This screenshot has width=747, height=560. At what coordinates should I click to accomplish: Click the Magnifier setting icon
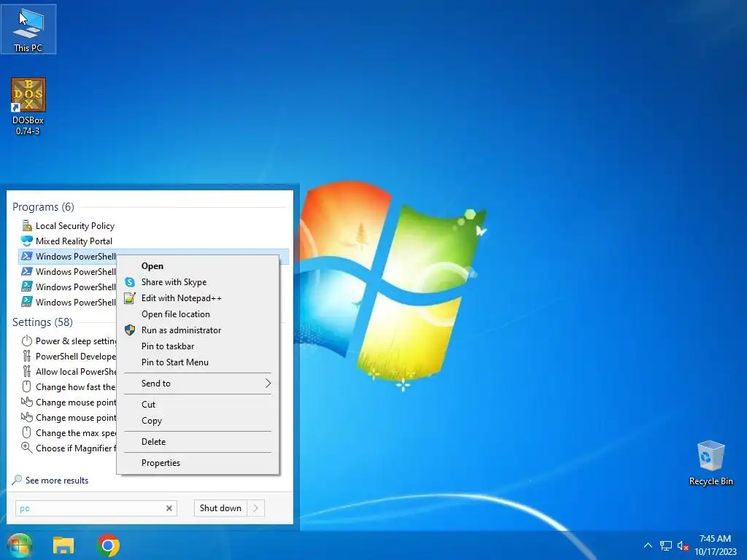pos(27,448)
